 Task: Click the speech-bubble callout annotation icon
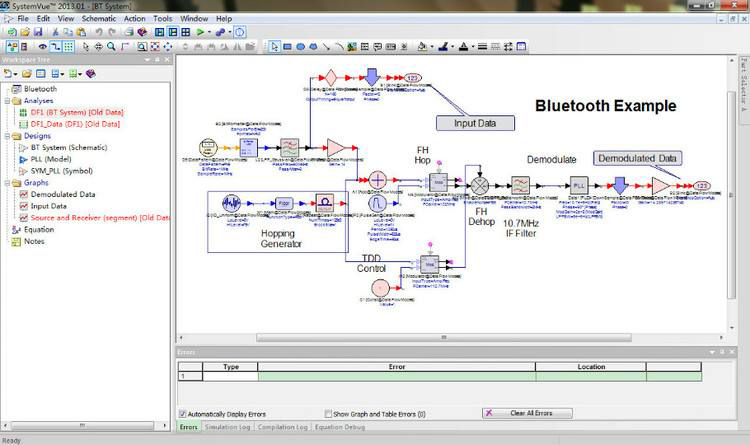point(378,46)
